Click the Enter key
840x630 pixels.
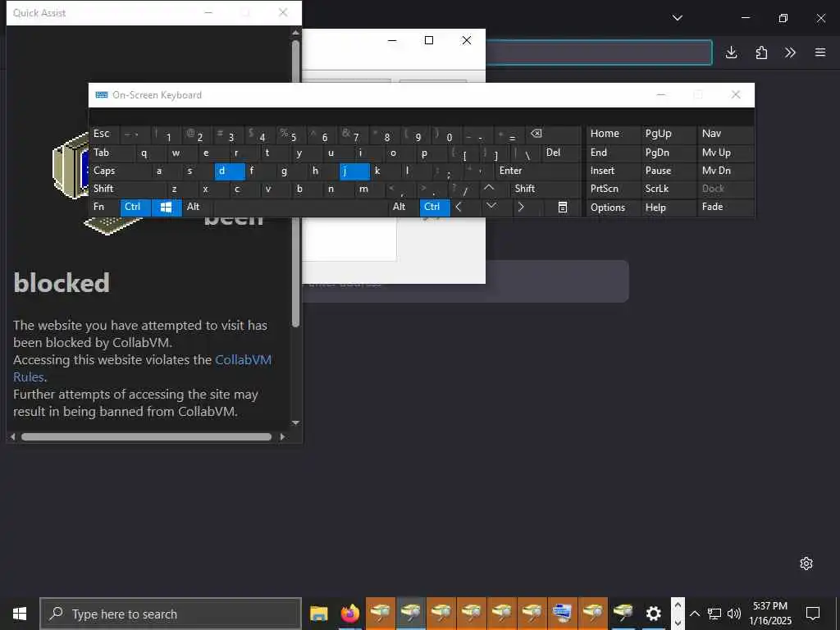(537, 171)
